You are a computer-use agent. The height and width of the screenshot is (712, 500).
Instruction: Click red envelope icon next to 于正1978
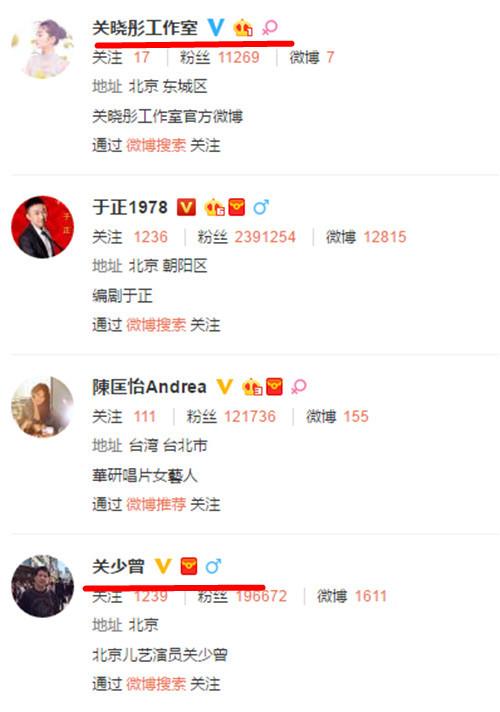click(x=237, y=208)
